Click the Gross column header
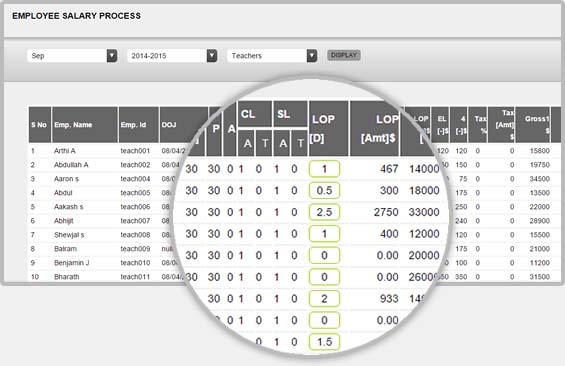 coord(533,125)
